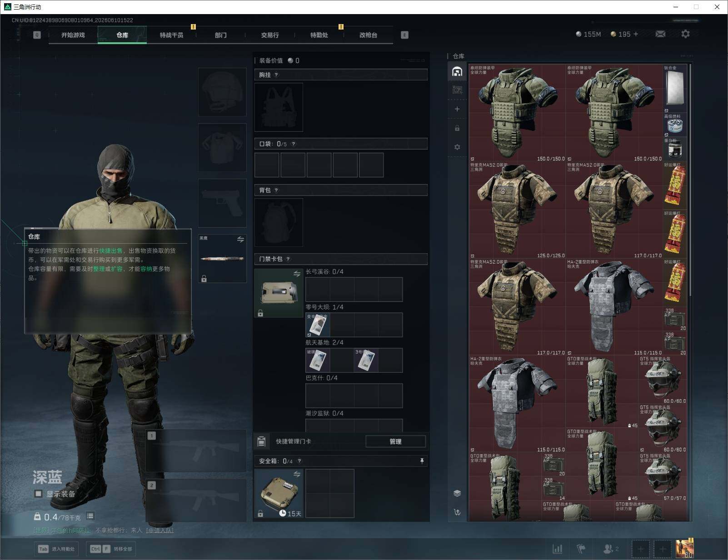The image size is (728, 560).
Task: Open help for 口袋 section
Action: pos(294,144)
